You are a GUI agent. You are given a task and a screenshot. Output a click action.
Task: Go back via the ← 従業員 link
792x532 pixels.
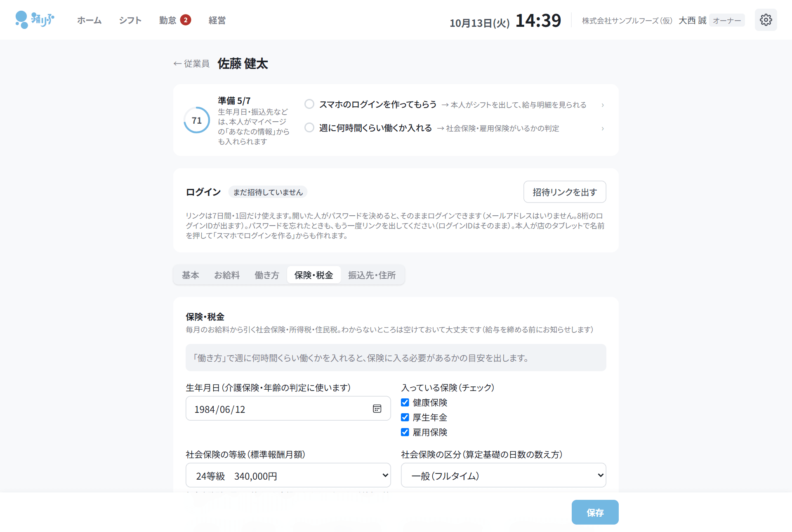191,64
